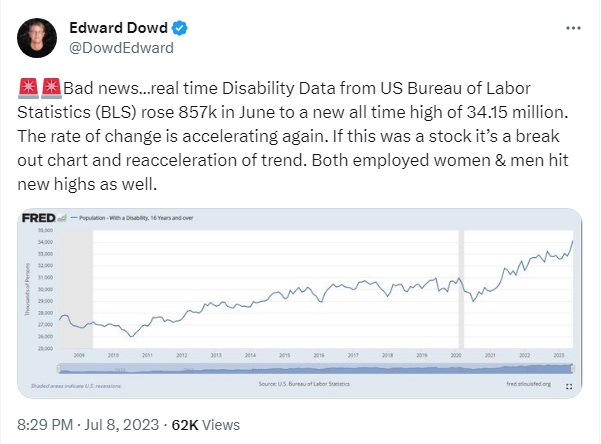The height and width of the screenshot is (444, 601).
Task: Click the 62K Views count
Action: (205, 425)
